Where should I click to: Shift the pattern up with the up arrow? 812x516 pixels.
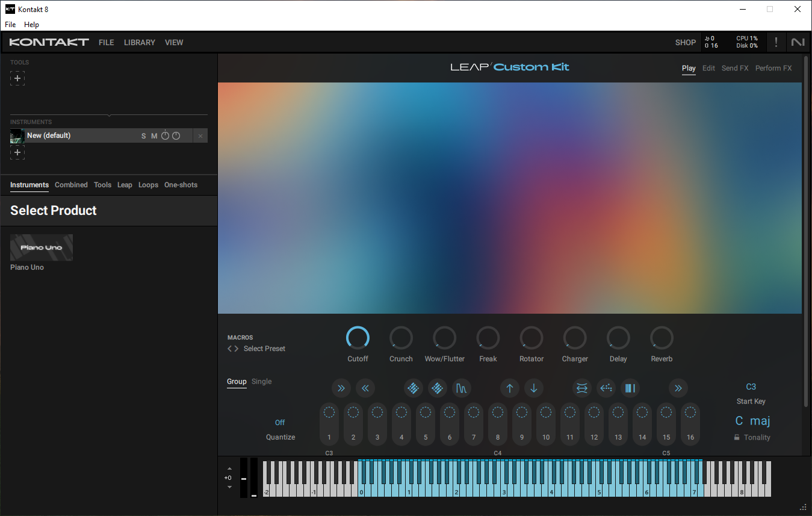coord(510,388)
